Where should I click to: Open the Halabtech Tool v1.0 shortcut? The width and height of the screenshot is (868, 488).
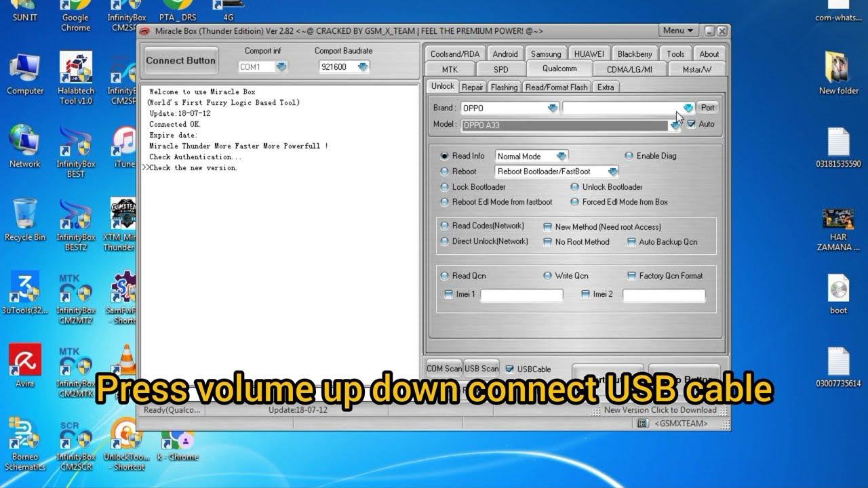point(76,79)
